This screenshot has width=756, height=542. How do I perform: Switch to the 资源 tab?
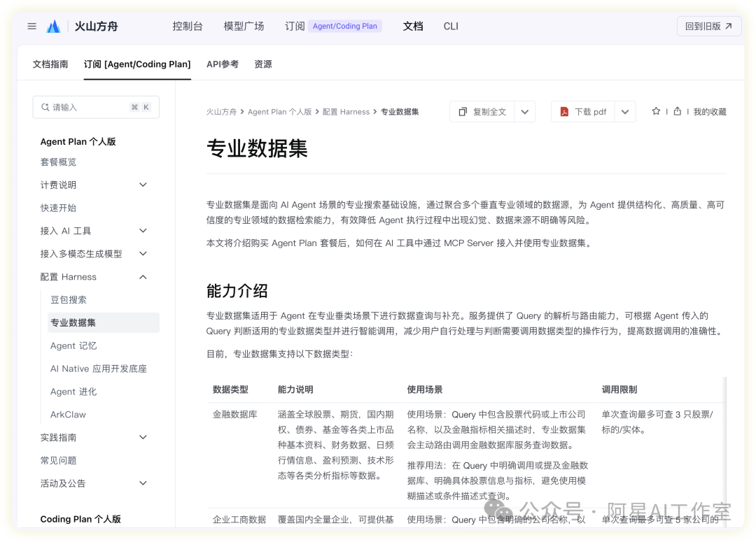point(262,64)
